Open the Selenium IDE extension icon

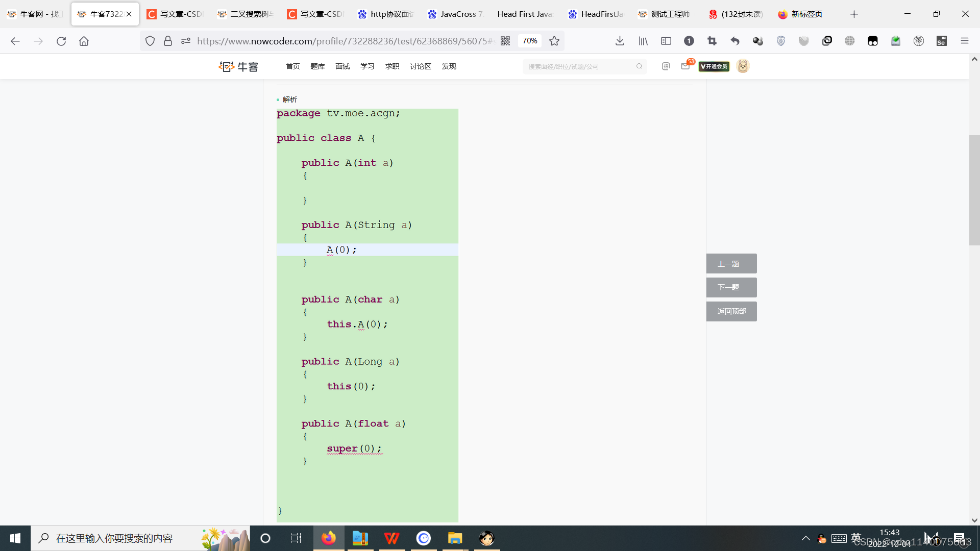(x=942, y=41)
